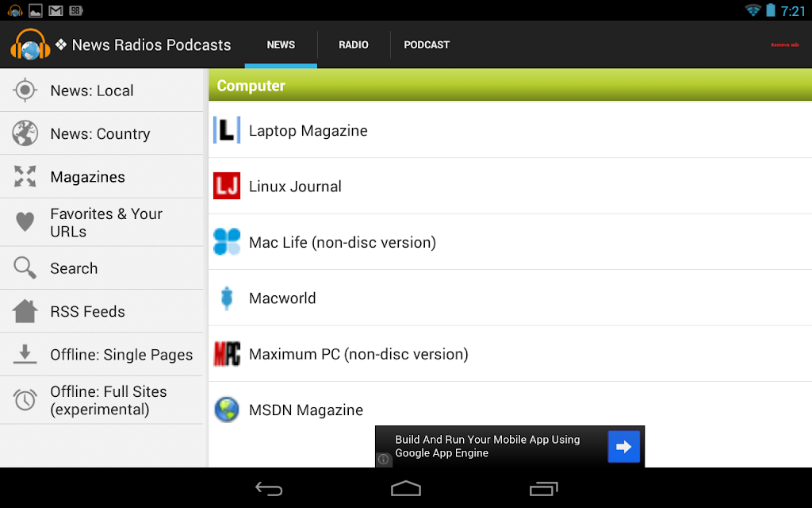The height and width of the screenshot is (508, 812).
Task: Tap the heart icon for Favorites
Action: pos(25,222)
